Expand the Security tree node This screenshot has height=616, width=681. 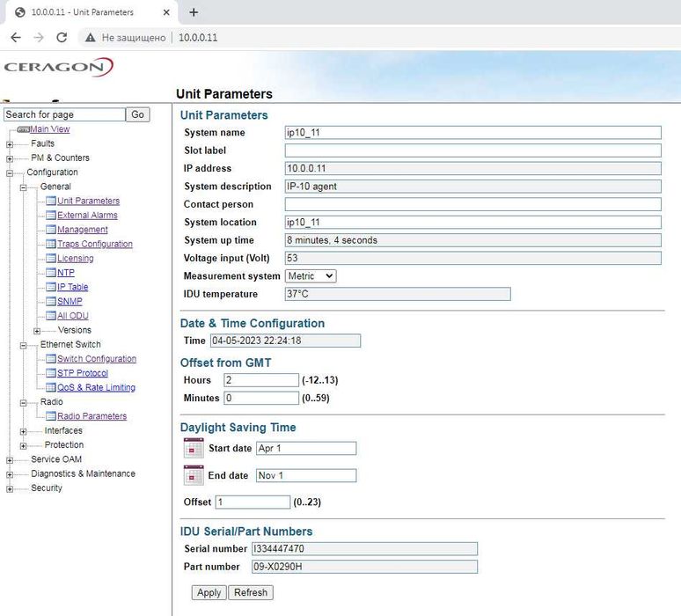pos(10,488)
